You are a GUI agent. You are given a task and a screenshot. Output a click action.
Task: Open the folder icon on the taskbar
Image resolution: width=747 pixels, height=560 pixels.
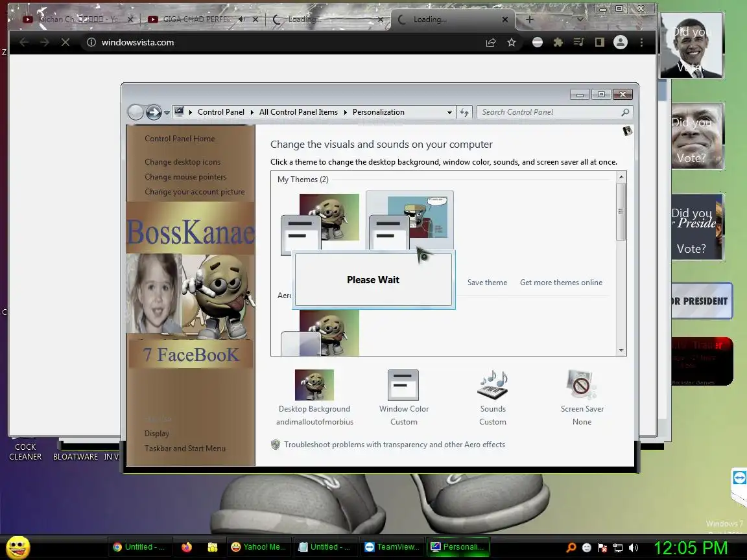(x=213, y=547)
